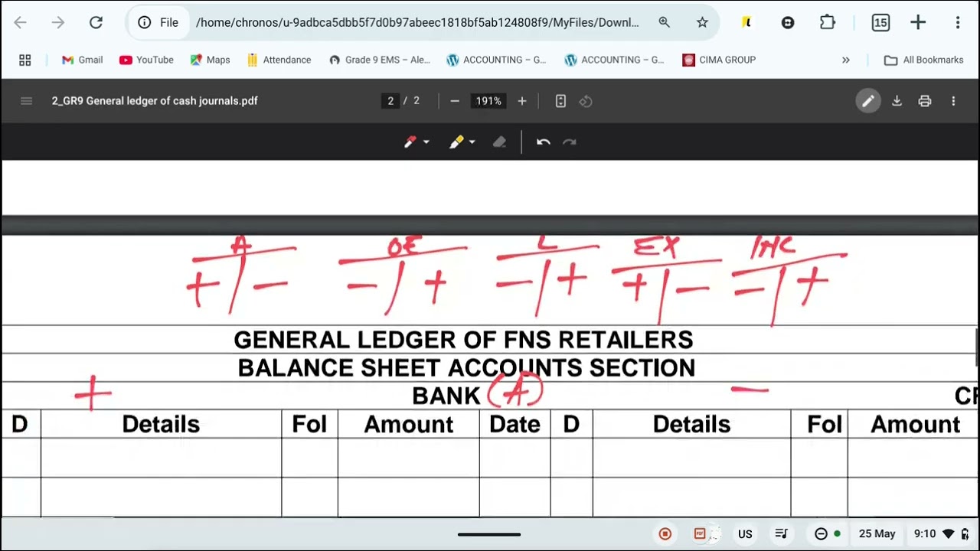Click the address bar file path

(417, 23)
